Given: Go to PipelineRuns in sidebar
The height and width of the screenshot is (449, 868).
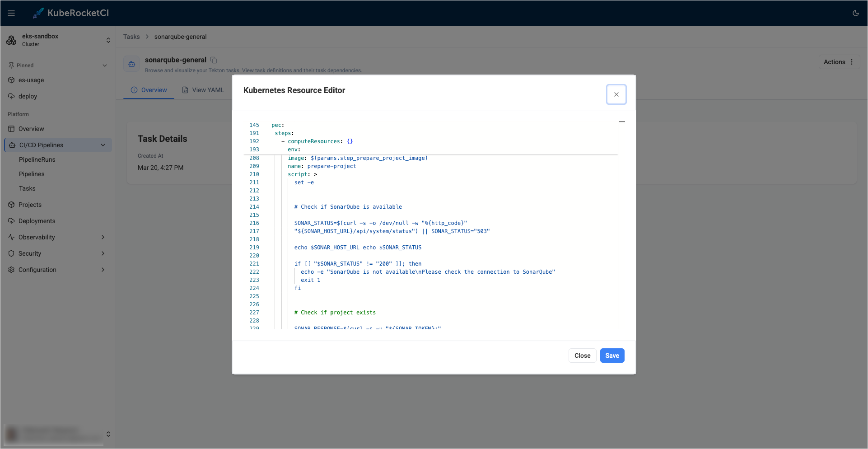Looking at the screenshot, I should click(x=37, y=159).
